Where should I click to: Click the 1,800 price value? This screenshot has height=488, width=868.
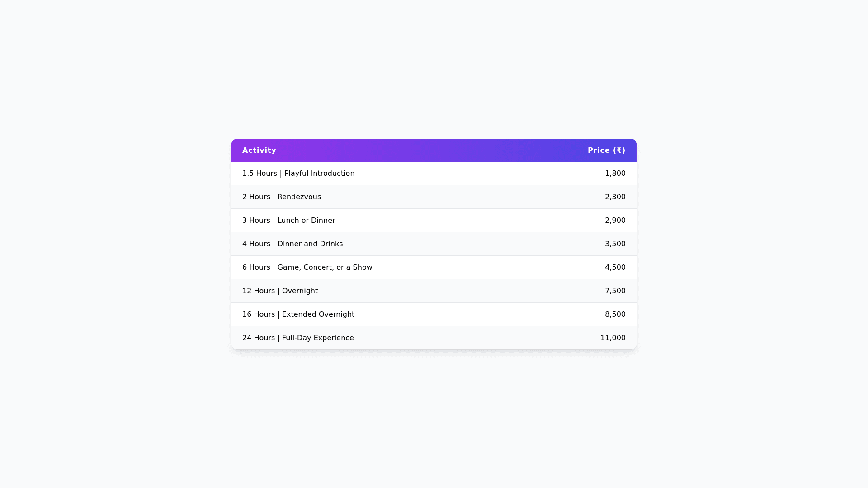click(615, 174)
